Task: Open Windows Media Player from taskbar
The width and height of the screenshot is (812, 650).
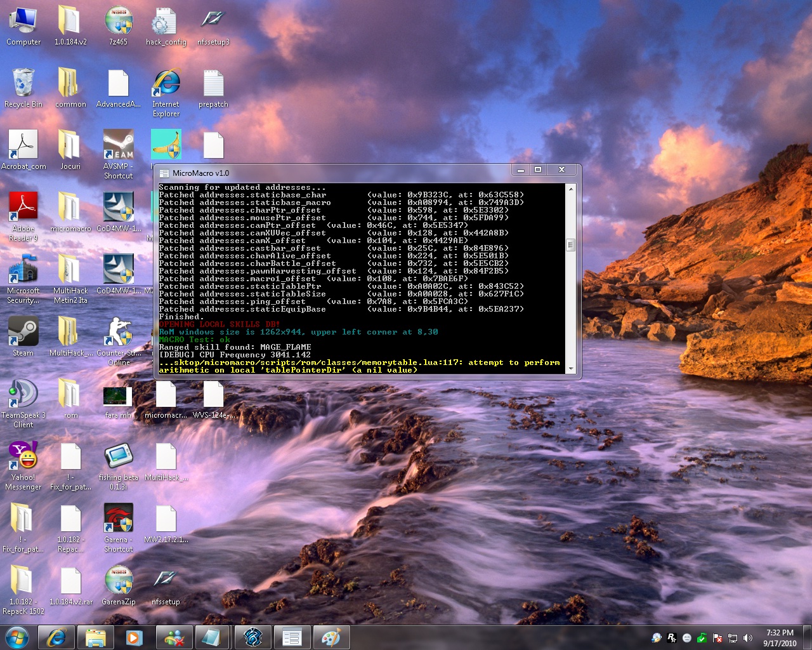Action: point(134,637)
